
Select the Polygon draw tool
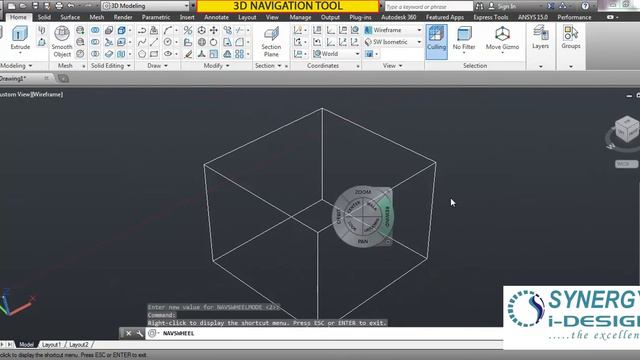[x=142, y=54]
